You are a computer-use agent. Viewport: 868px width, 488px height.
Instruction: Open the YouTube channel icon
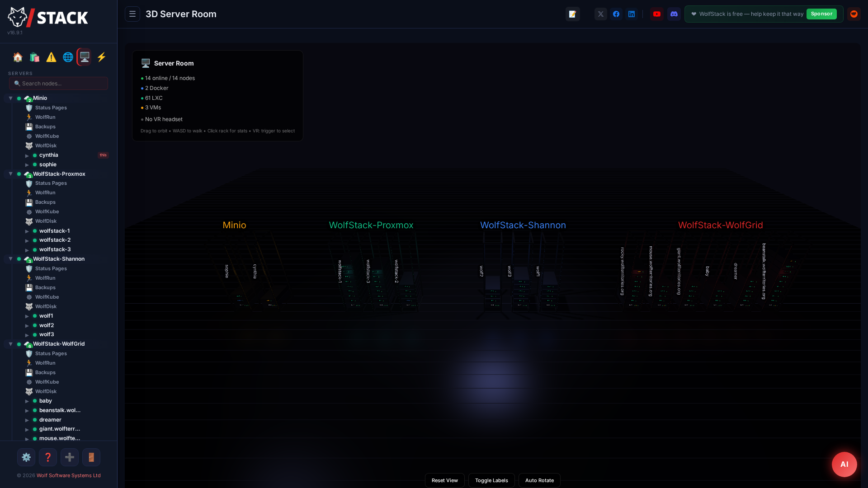pos(657,14)
